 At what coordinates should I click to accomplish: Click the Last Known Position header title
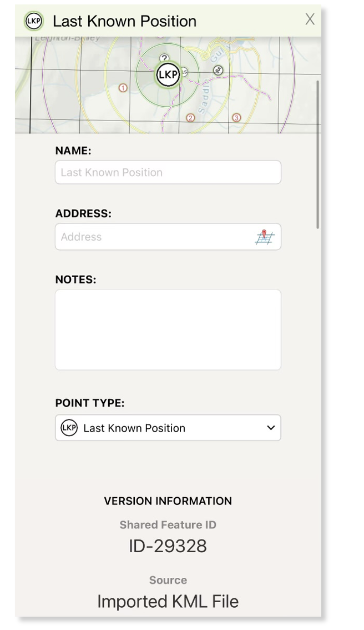pos(124,21)
